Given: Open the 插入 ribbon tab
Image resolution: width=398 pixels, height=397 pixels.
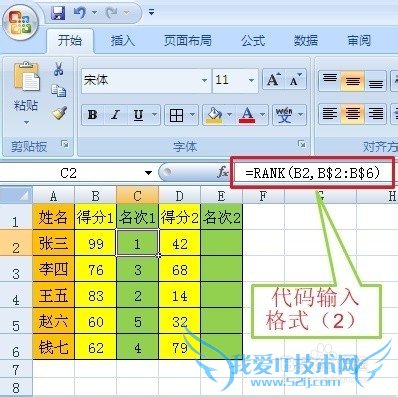Looking at the screenshot, I should (x=122, y=41).
